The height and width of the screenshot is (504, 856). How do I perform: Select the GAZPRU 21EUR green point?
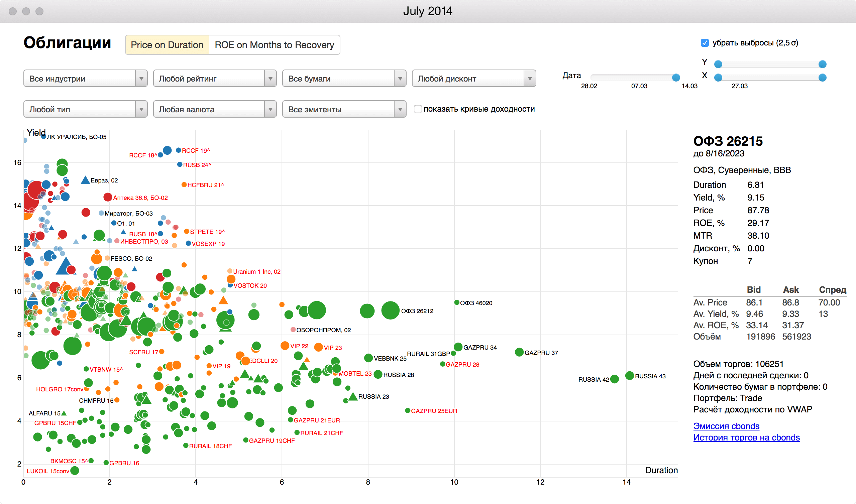tap(291, 420)
